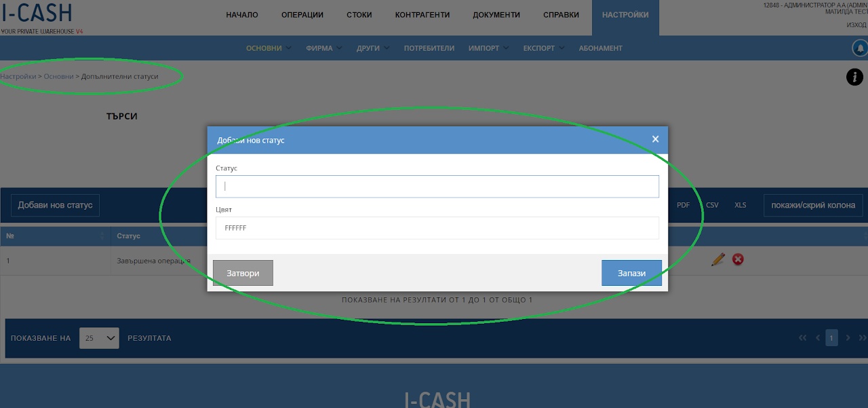The image size is (868, 408).
Task: Click the Цвят color field showing FFFFFF
Action: tap(437, 228)
